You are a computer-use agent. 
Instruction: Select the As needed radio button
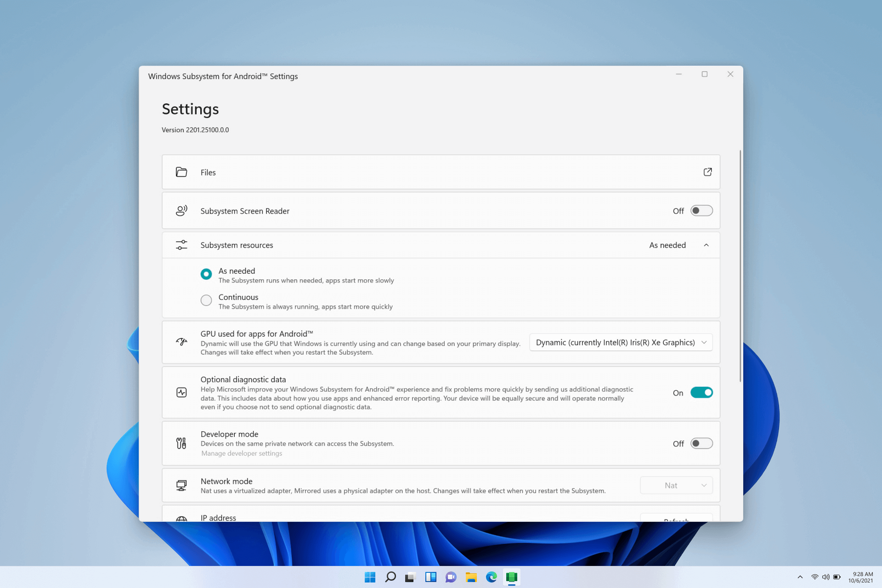coord(206,274)
